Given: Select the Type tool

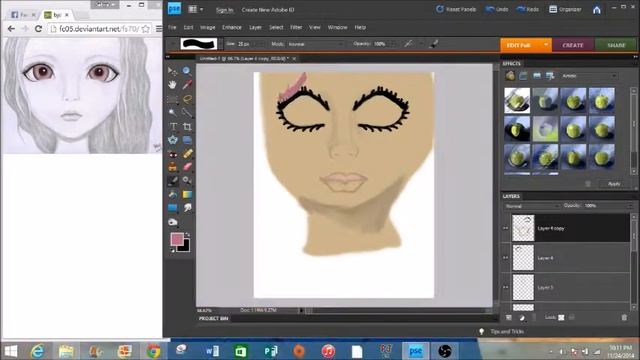Looking at the screenshot, I should [x=172, y=127].
